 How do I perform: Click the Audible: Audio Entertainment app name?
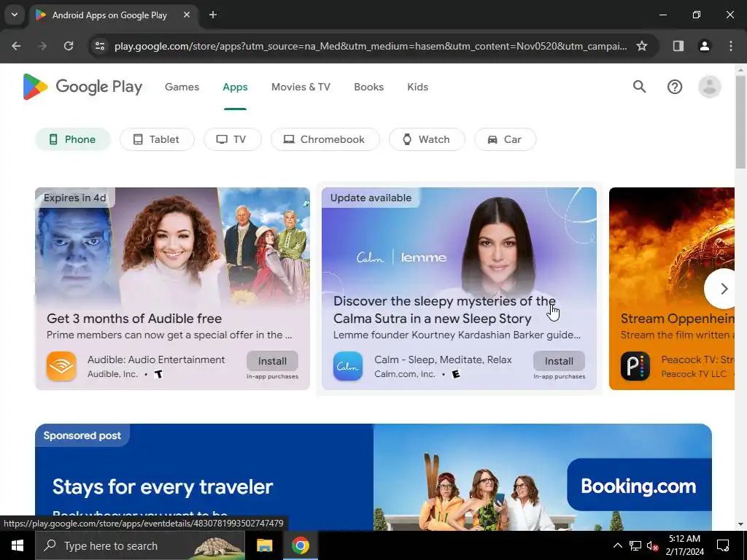(156, 359)
